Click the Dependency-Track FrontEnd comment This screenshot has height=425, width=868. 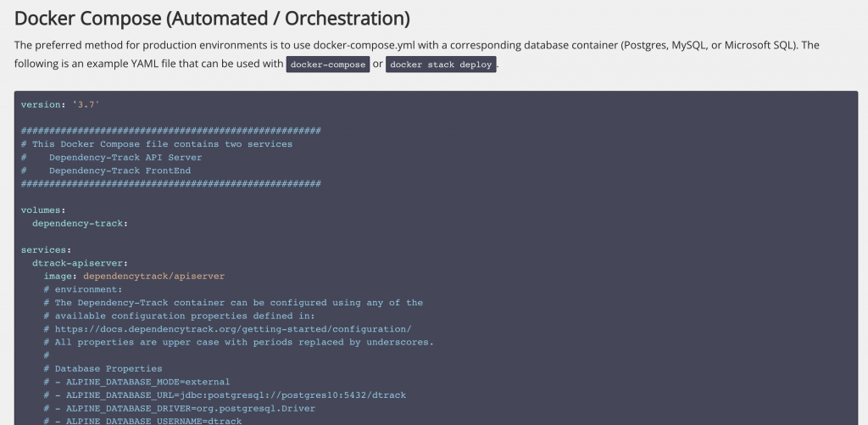click(x=119, y=171)
